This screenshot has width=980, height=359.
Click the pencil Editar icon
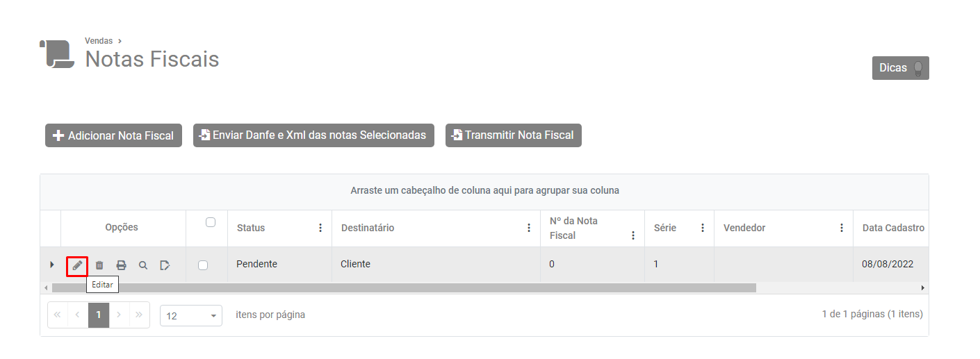pos(77,265)
